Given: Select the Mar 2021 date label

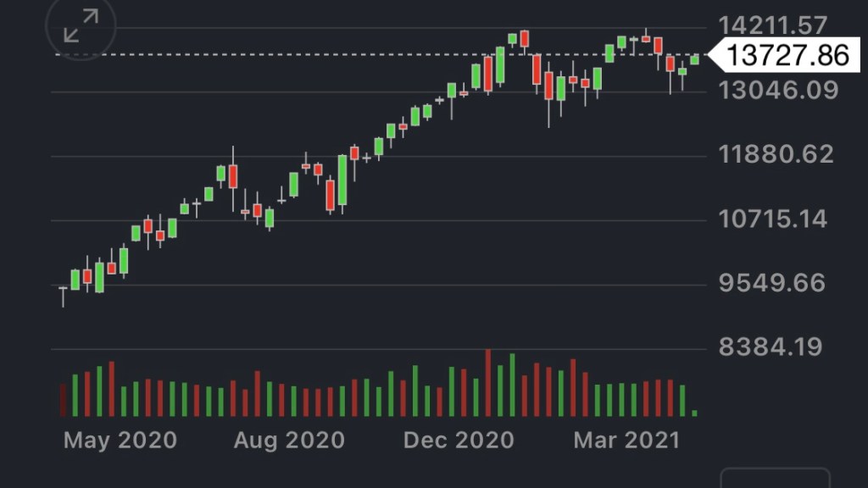Looking at the screenshot, I should coord(626,441).
